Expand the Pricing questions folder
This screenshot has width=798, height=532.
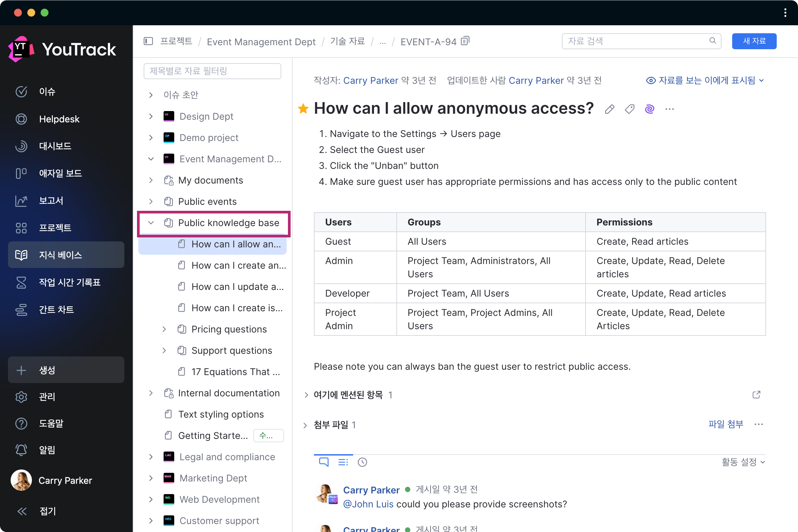164,329
